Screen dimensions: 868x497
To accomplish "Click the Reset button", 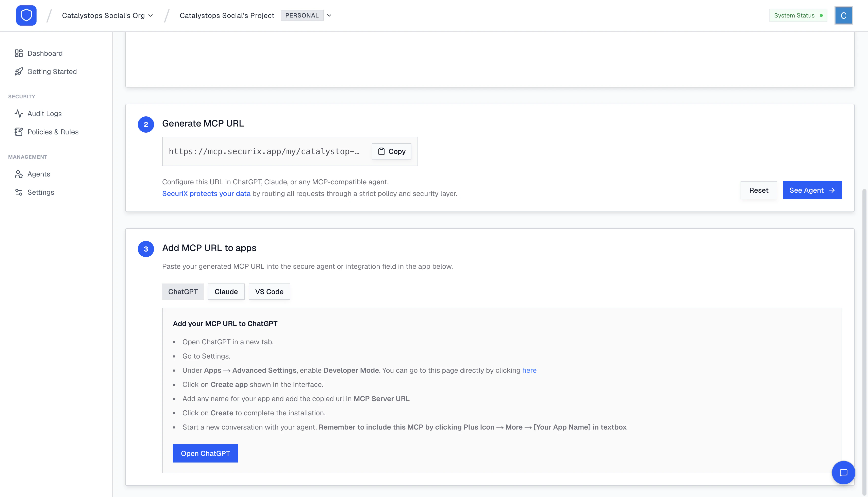I will click(759, 190).
